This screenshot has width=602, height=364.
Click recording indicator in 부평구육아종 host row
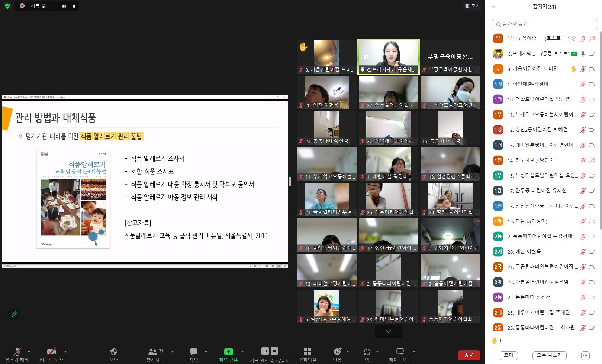tap(574, 39)
